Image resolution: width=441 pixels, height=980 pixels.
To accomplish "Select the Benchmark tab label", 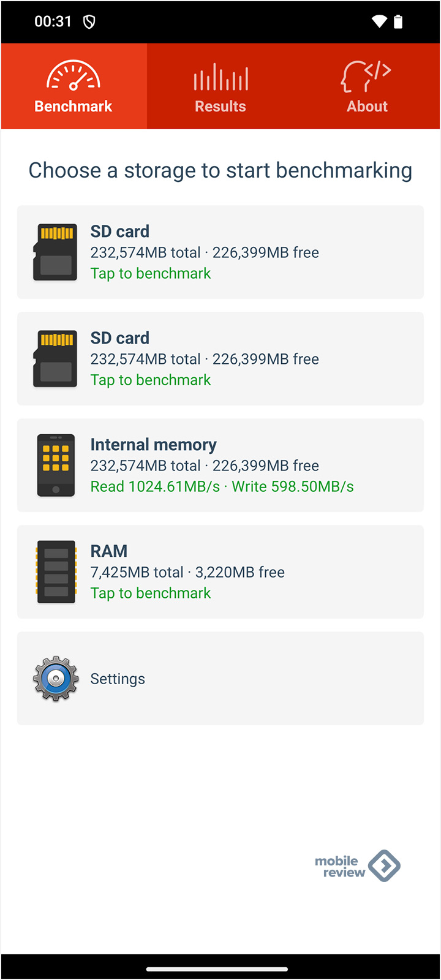I will point(73,107).
